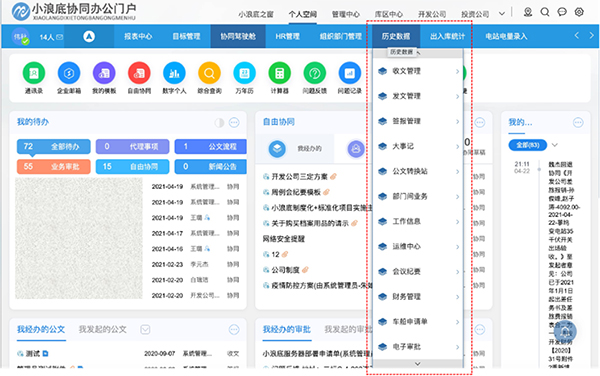
Task: Switch to the 我经办的审批 tab
Action: point(287,329)
